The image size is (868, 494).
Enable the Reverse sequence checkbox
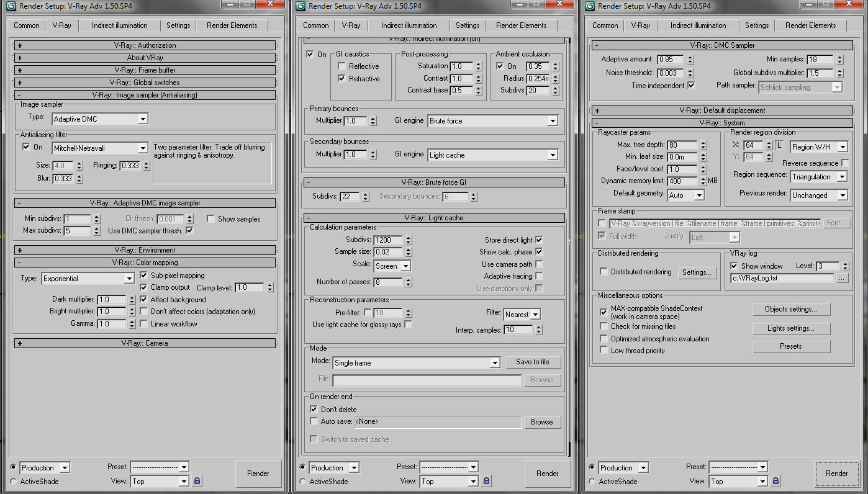click(844, 163)
